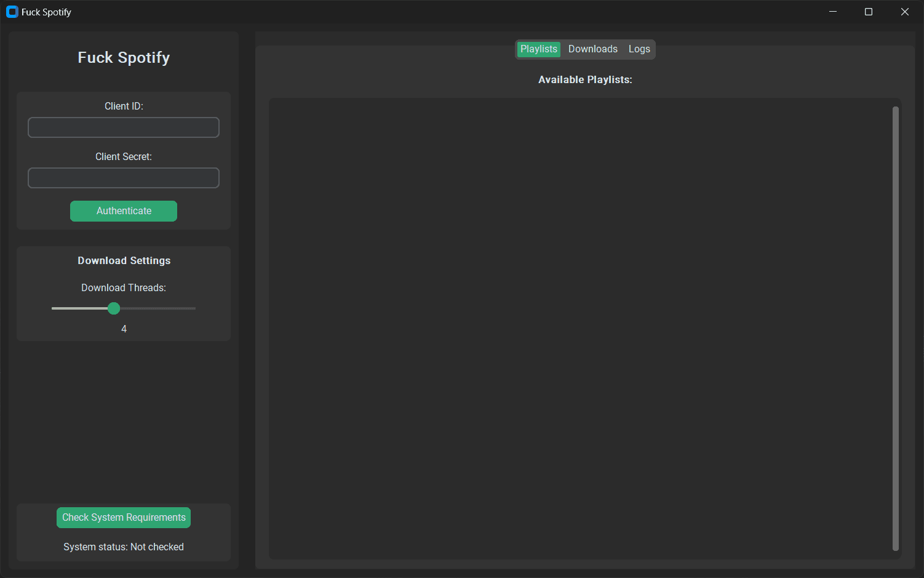
Task: Close the application window
Action: click(905, 12)
